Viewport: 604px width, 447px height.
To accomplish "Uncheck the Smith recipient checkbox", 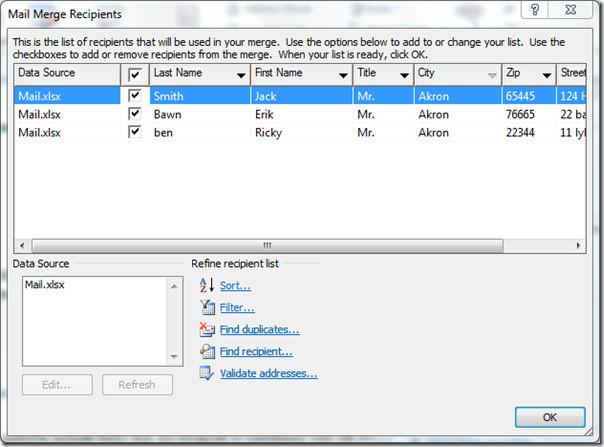I will click(x=134, y=95).
